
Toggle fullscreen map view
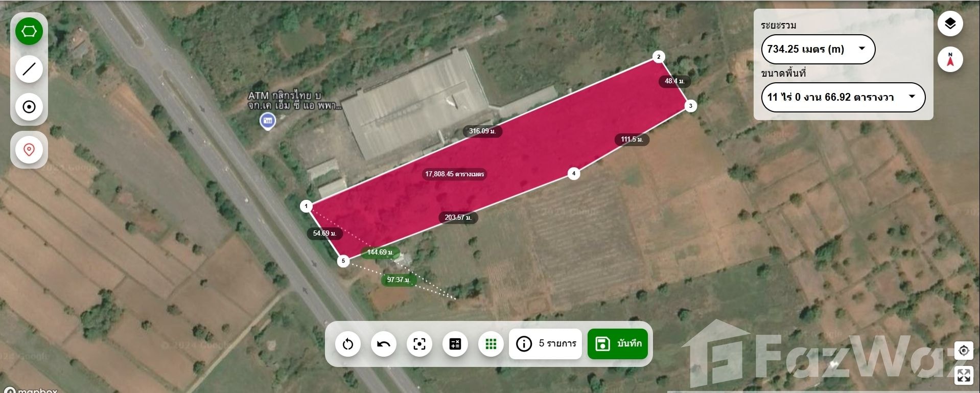tap(964, 375)
